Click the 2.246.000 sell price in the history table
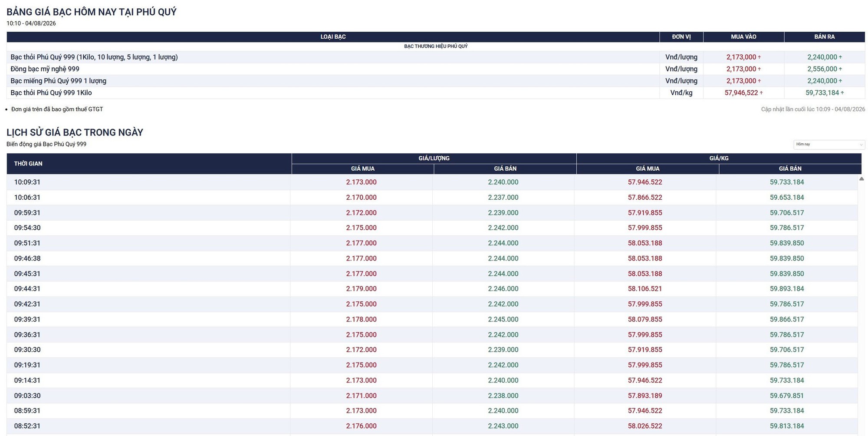 503,289
